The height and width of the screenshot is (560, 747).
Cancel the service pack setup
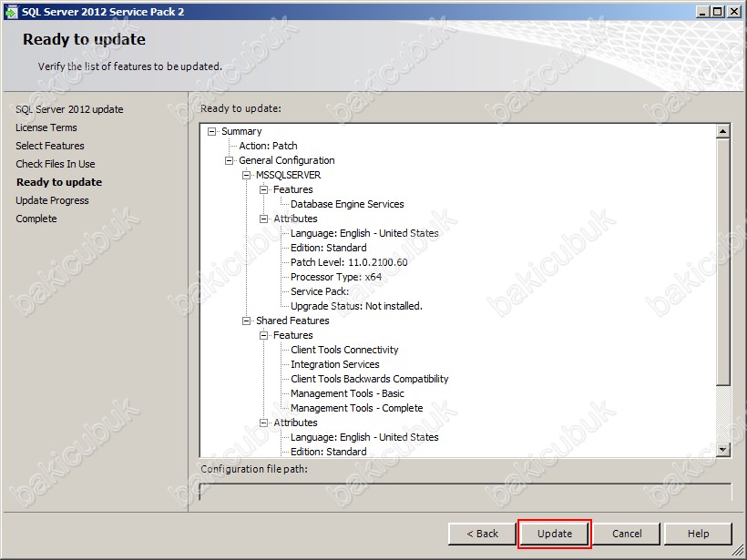[627, 534]
